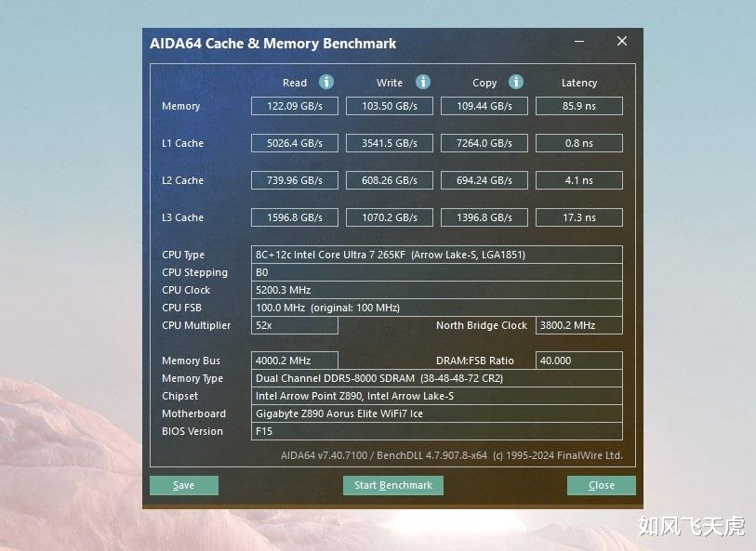This screenshot has width=756, height=551.
Task: Close the window with the X icon
Action: pyautogui.click(x=622, y=42)
